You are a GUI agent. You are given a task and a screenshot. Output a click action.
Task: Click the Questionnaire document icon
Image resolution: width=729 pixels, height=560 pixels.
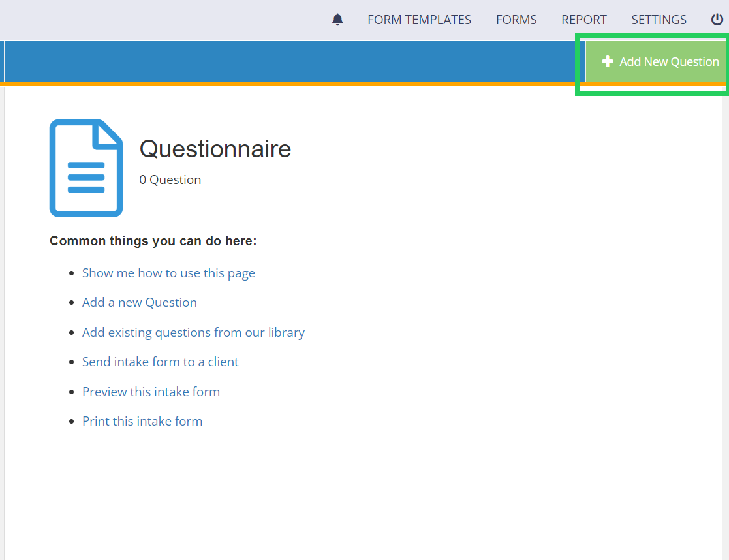85,168
